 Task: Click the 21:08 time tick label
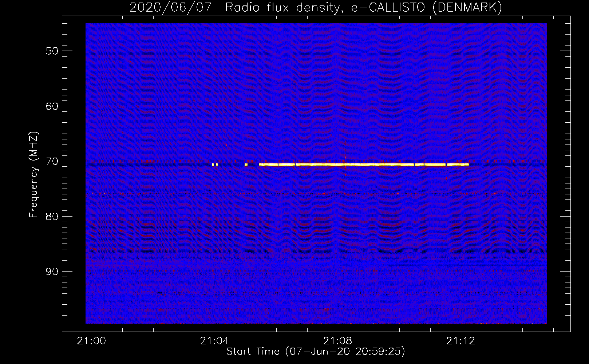click(338, 341)
